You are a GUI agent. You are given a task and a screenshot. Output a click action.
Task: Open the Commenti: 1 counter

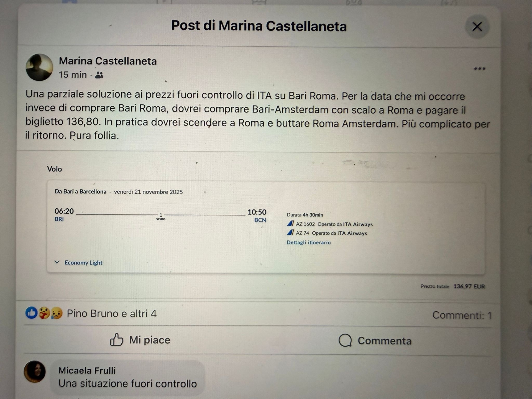462,315
